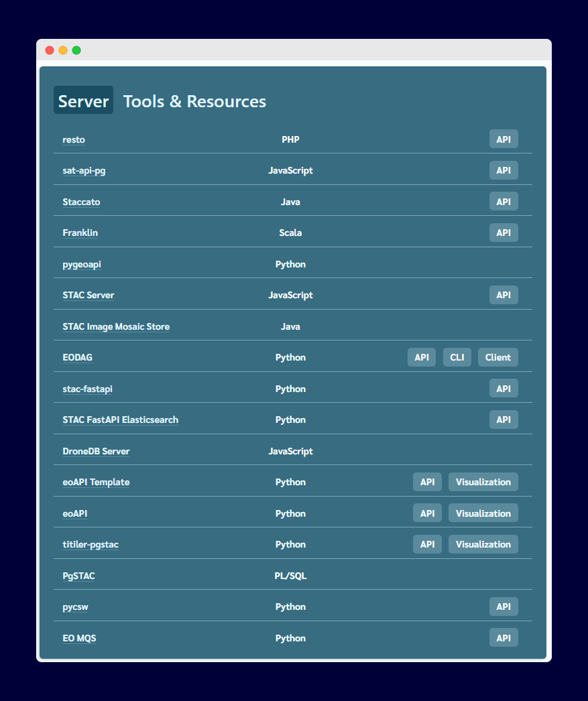Click the CLI button for EODAG

pyautogui.click(x=457, y=357)
